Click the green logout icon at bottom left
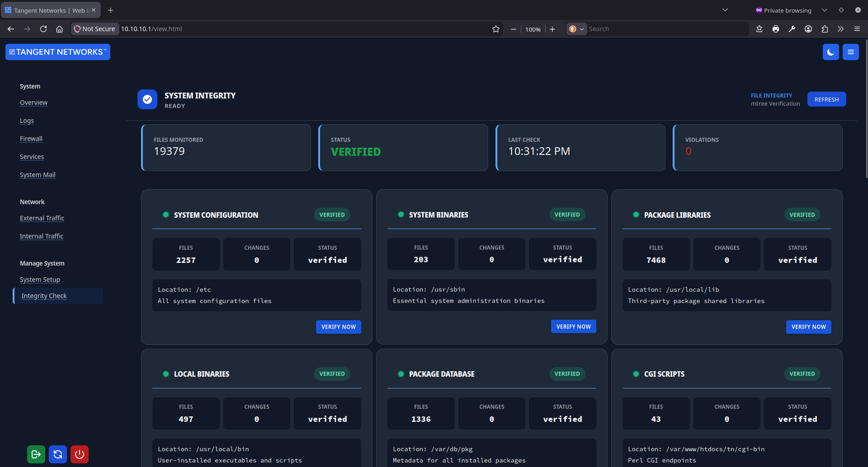868x467 pixels. (x=36, y=454)
